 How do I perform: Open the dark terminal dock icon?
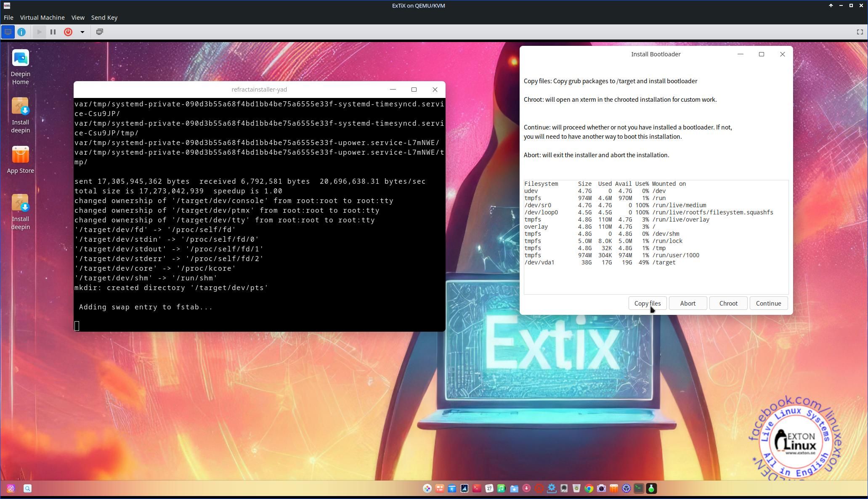[639, 488]
